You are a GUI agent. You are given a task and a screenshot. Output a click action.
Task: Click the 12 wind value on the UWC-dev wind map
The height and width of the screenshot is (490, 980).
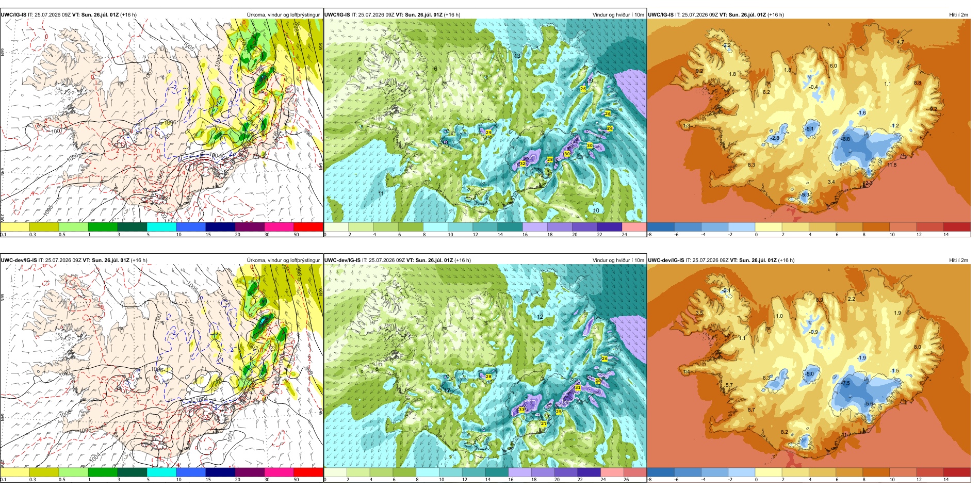click(540, 317)
